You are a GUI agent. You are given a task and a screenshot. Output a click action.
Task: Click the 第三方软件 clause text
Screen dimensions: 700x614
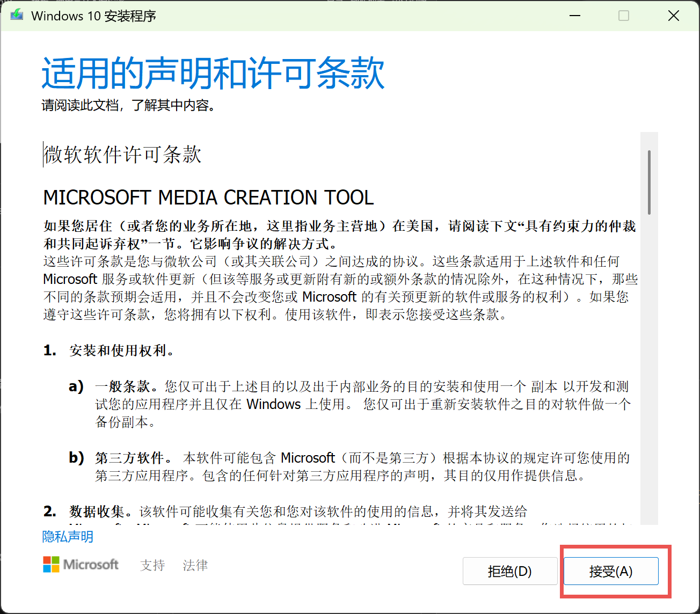133,458
